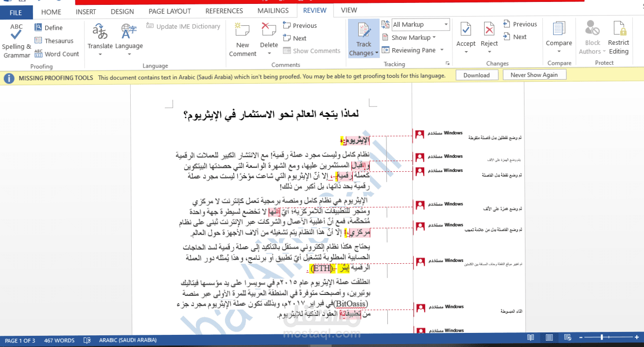Image resolution: width=644 pixels, height=347 pixels.
Task: Click the zoom in plus button
Action: (637, 337)
